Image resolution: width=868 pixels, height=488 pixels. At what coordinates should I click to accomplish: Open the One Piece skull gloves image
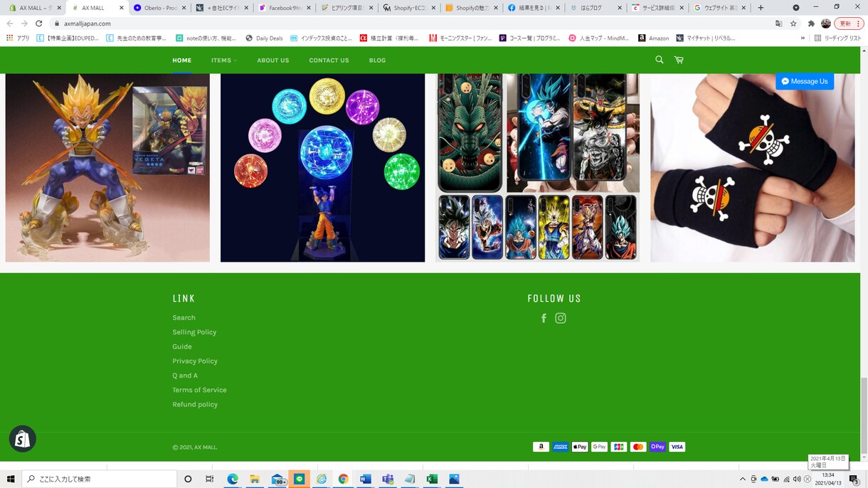pos(753,168)
